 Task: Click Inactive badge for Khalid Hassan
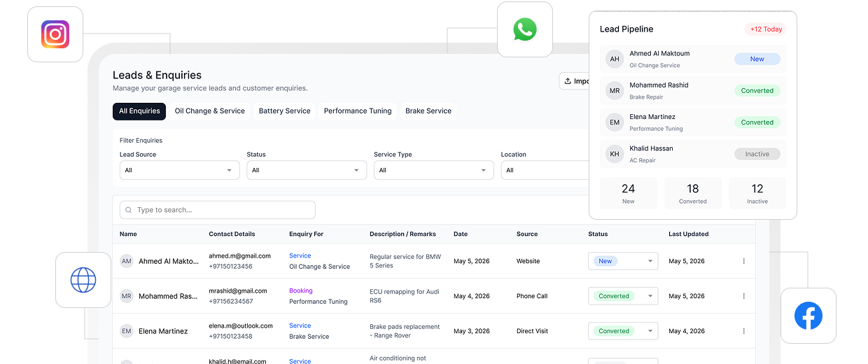pyautogui.click(x=757, y=154)
